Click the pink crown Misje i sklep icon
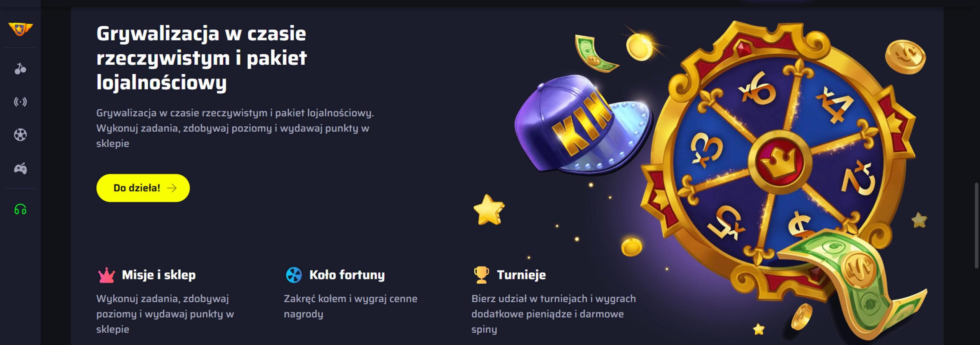 106,275
